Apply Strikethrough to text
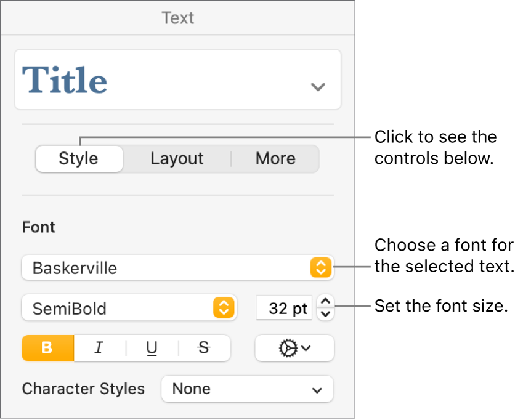The height and width of the screenshot is (420, 531). point(204,348)
